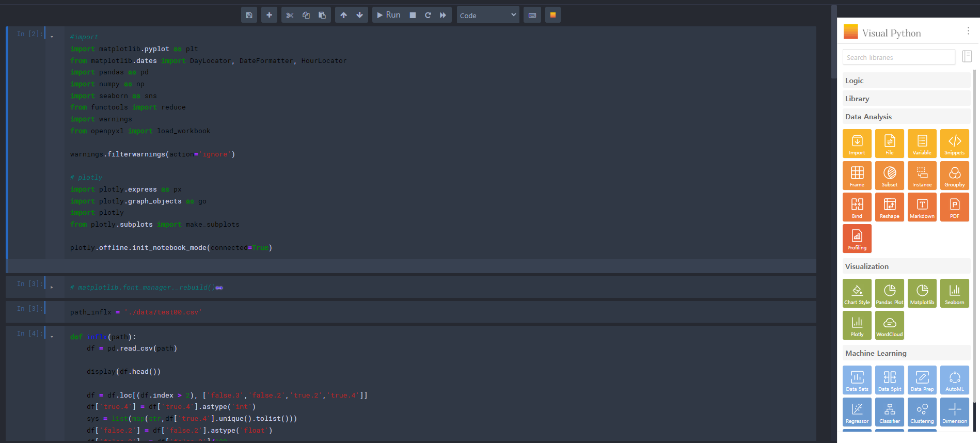The image size is (980, 443).
Task: Copy selected cells using the toolbar
Action: [x=306, y=15]
